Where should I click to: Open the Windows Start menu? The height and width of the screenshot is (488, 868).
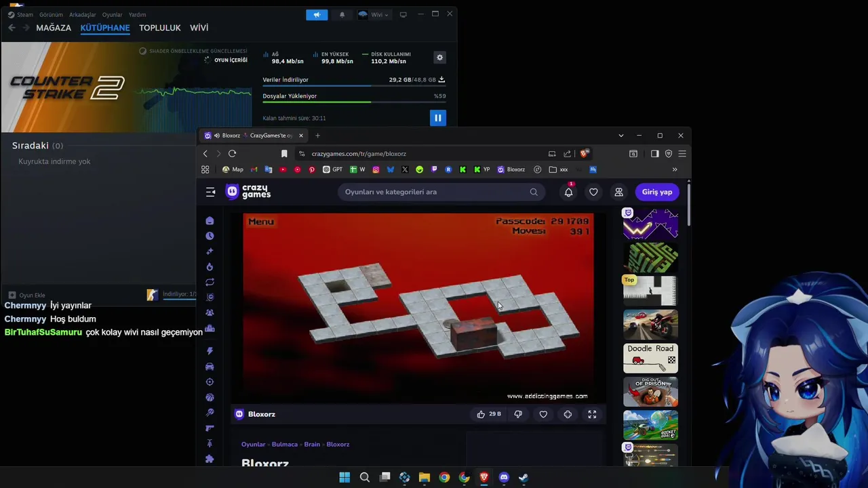tap(344, 477)
